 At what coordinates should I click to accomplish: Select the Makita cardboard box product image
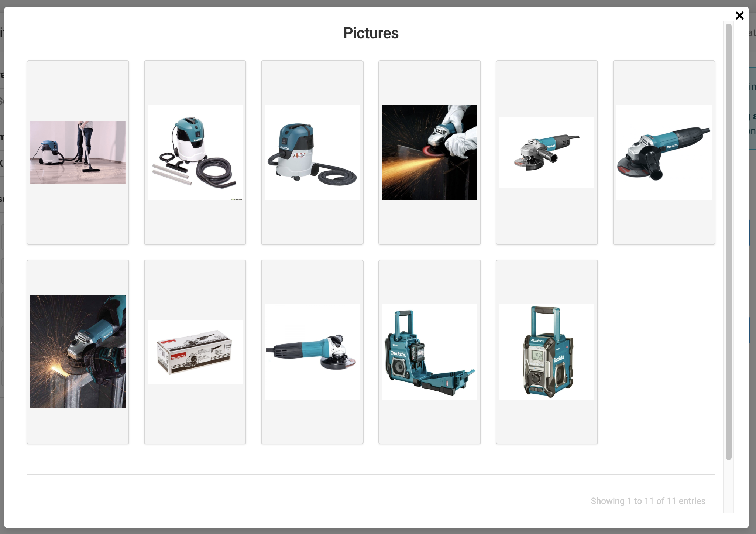(x=195, y=352)
